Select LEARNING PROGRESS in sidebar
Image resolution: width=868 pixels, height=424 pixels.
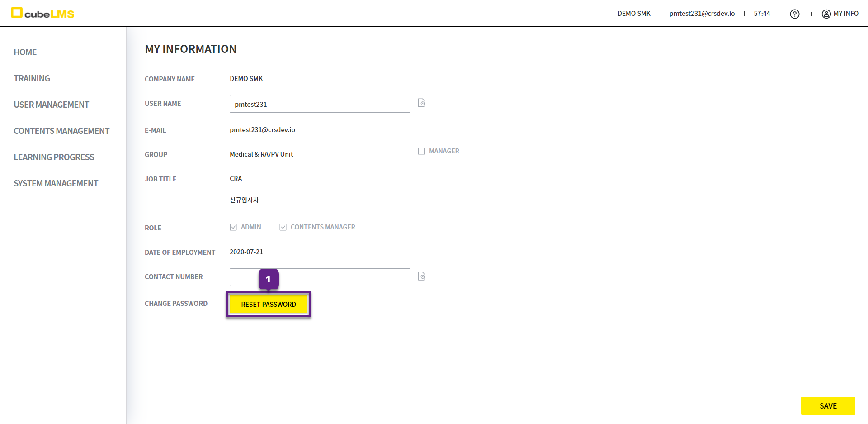54,157
